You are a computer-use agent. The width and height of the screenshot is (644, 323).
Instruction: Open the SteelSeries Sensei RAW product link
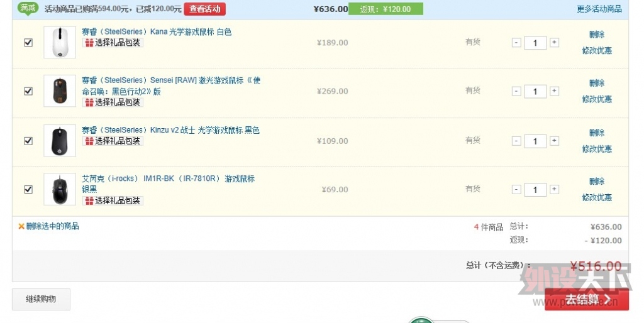tap(171, 85)
